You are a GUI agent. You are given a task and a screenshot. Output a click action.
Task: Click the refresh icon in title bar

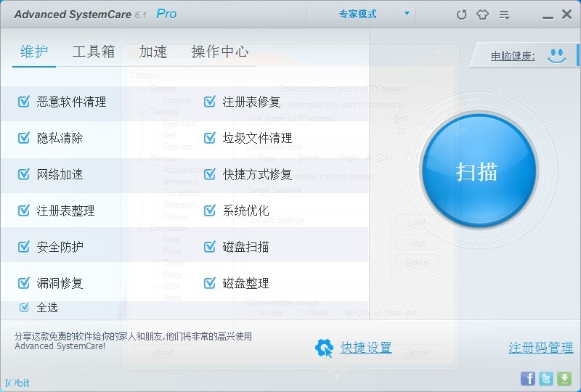[461, 15]
